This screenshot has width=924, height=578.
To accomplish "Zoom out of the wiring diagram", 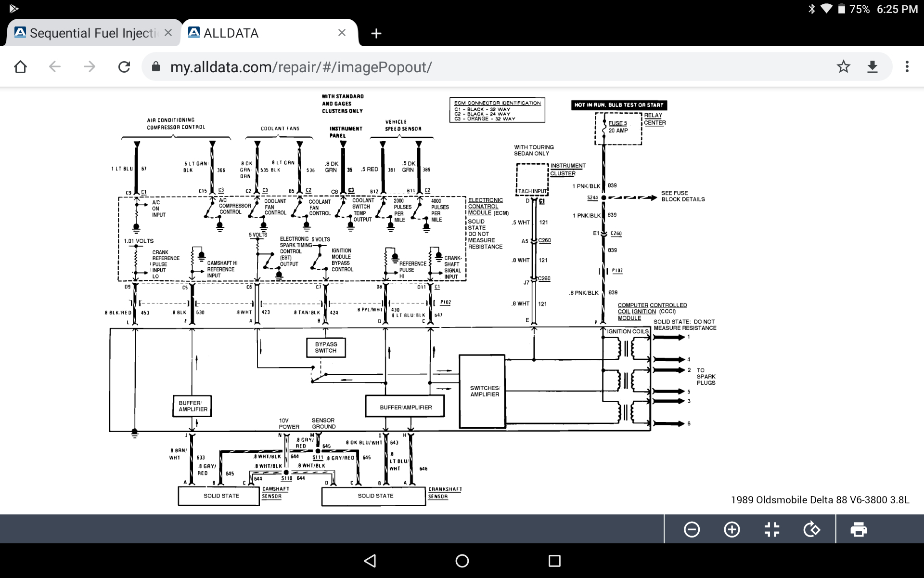I will tap(692, 530).
